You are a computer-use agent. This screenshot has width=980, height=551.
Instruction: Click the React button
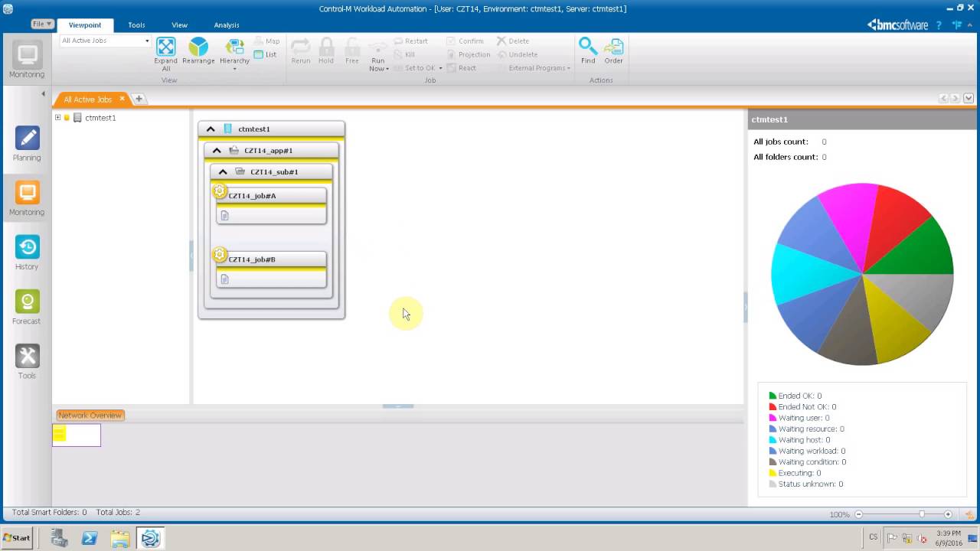click(x=462, y=68)
